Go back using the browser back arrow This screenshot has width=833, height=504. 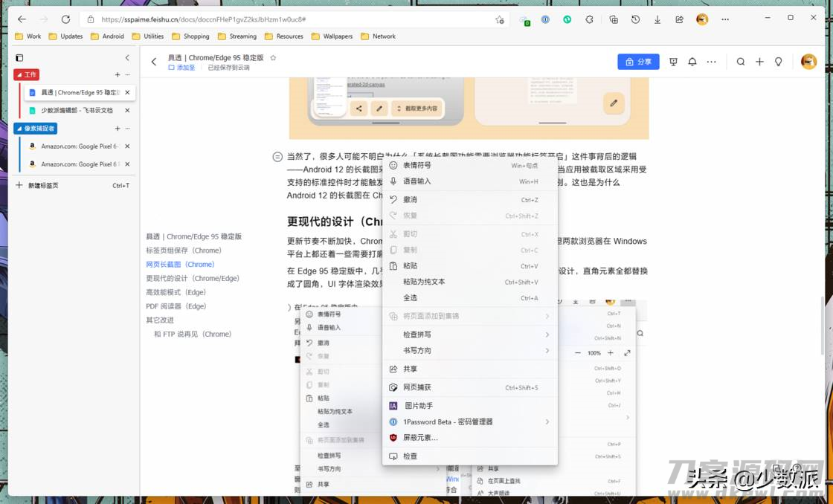point(22,19)
